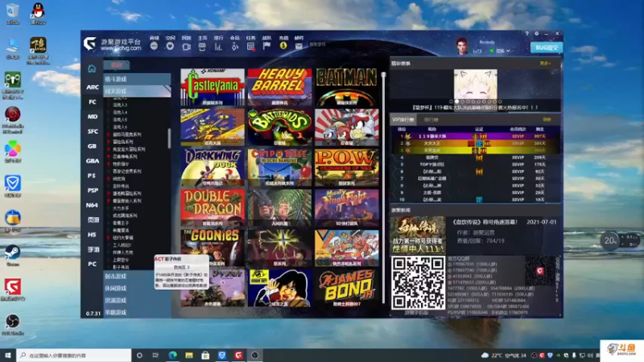This screenshot has height=362, width=644.
Task: Open the tasks icon with red dot
Action: [250, 47]
